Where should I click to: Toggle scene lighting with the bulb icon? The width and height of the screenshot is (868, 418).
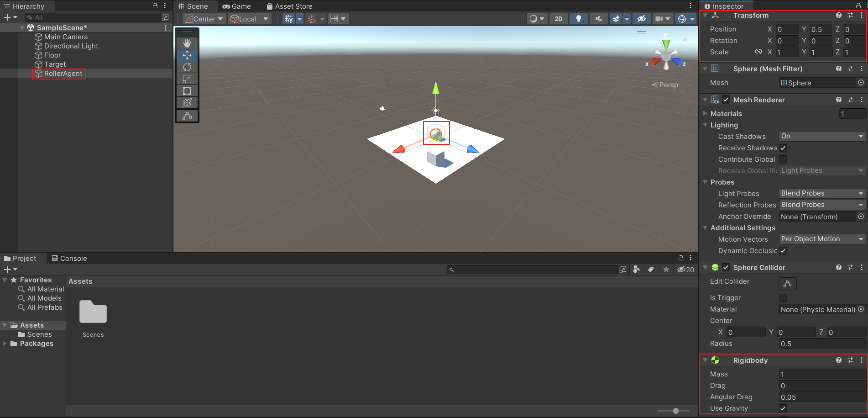[x=578, y=19]
